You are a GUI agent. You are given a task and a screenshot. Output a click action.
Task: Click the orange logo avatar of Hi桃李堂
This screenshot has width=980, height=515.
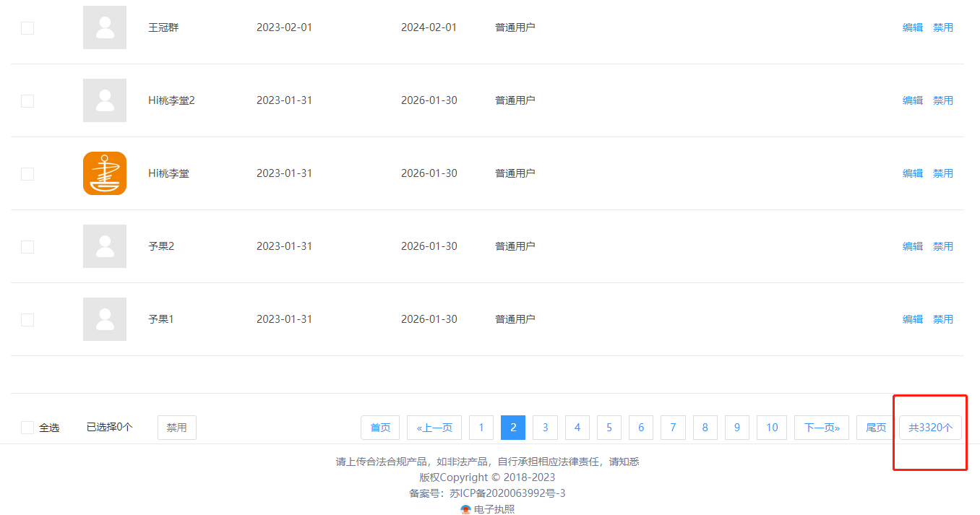coord(105,173)
